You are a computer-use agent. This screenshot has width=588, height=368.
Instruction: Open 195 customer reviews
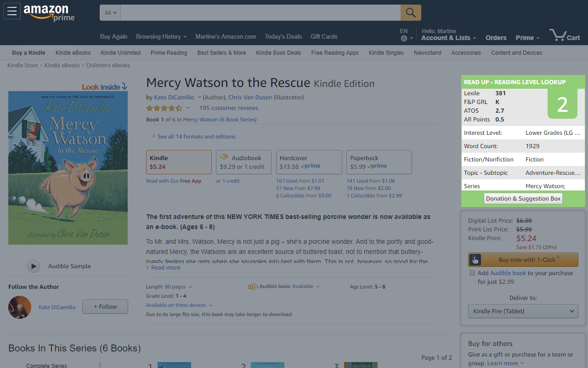pos(229,108)
